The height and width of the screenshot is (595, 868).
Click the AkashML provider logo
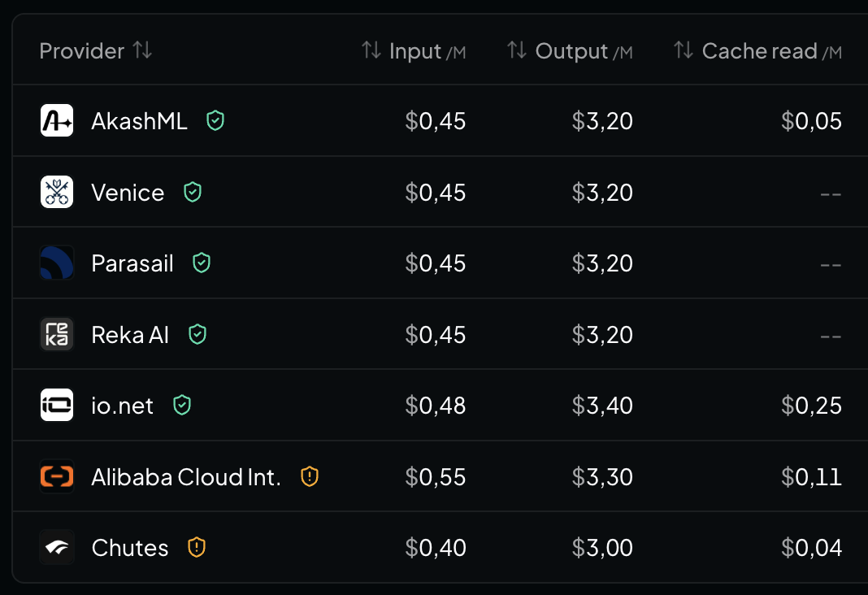tap(57, 120)
